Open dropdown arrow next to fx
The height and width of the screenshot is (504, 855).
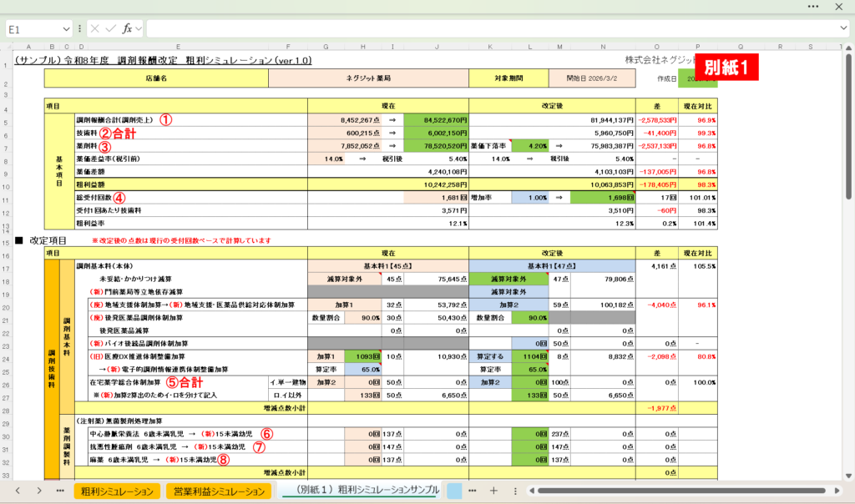tap(139, 28)
